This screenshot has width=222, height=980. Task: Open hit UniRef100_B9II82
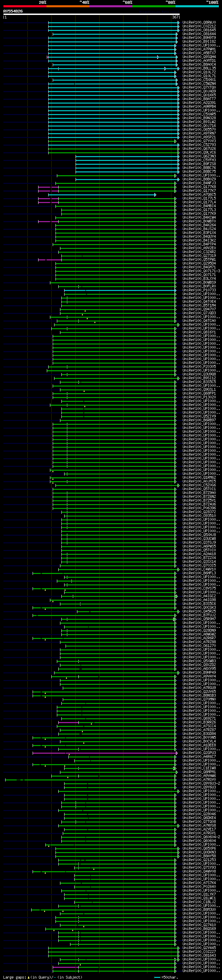199,41
